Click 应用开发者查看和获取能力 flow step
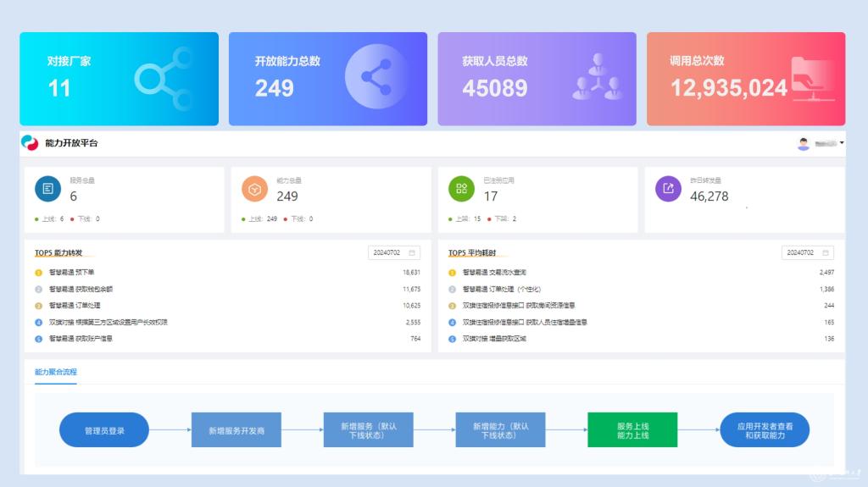 765,430
